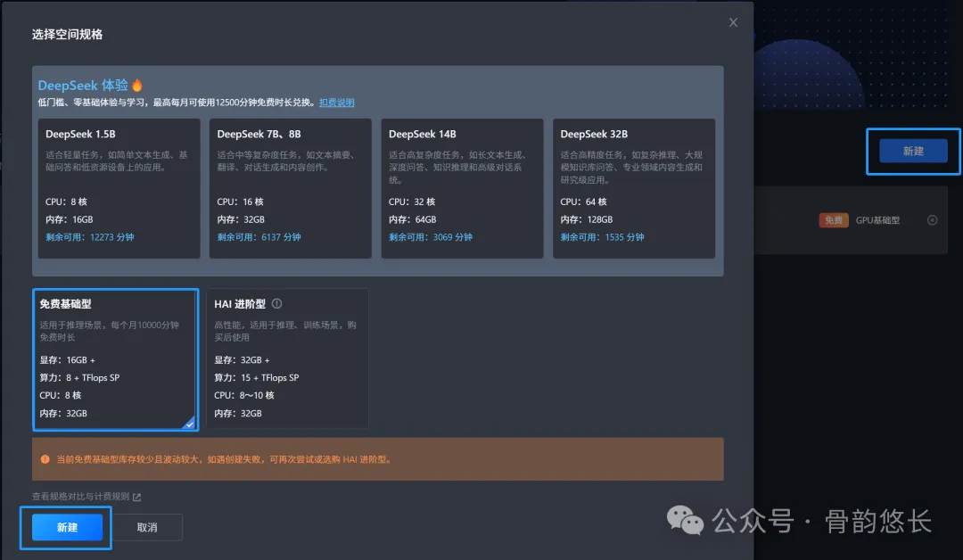The image size is (963, 560).
Task: Click the 取消 button
Action: (x=147, y=528)
